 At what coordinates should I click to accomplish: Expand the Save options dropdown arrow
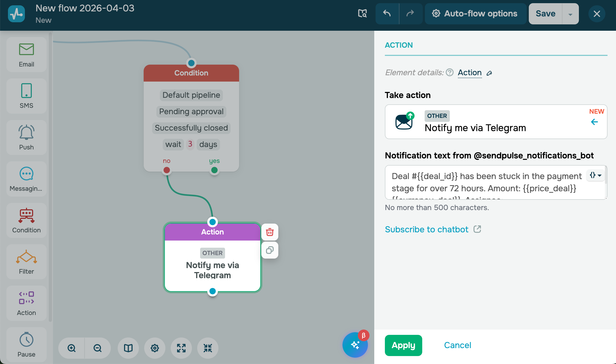(570, 14)
